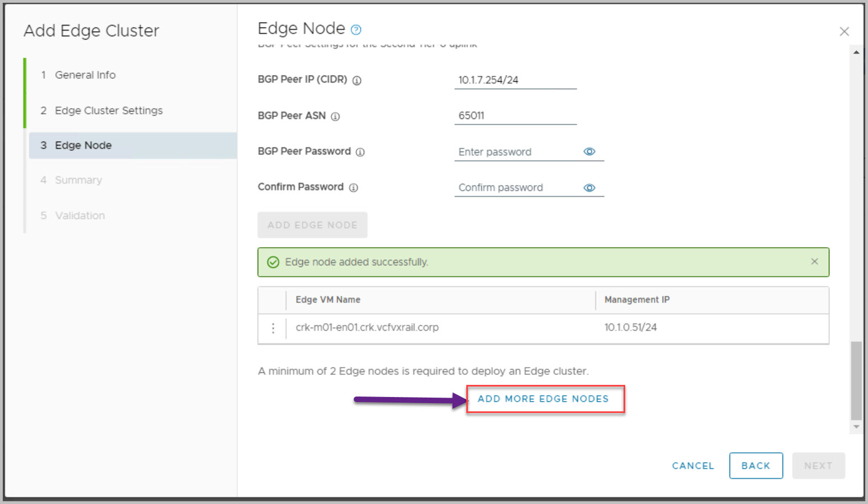This screenshot has height=504, width=868.
Task: Click the BGP Peer IP input field
Action: click(x=515, y=80)
